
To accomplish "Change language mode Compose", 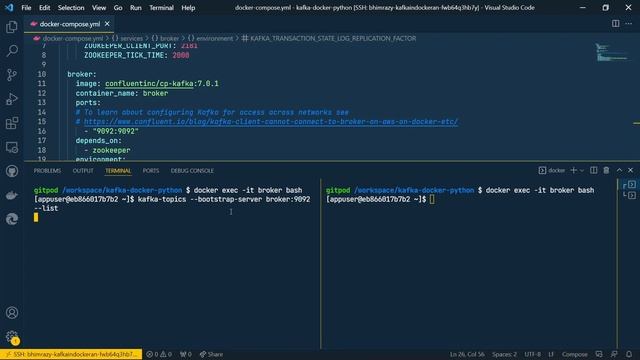I will 575,354.
